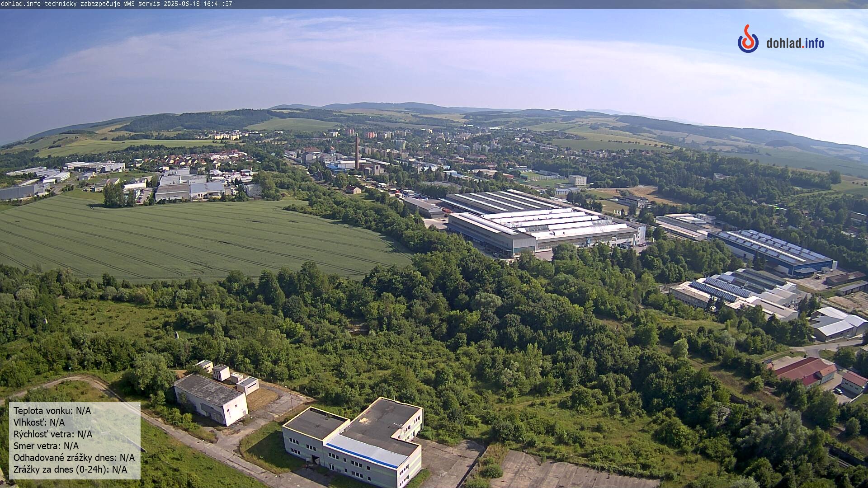Select the timestamp header text at top
The image size is (868, 488).
click(117, 4)
